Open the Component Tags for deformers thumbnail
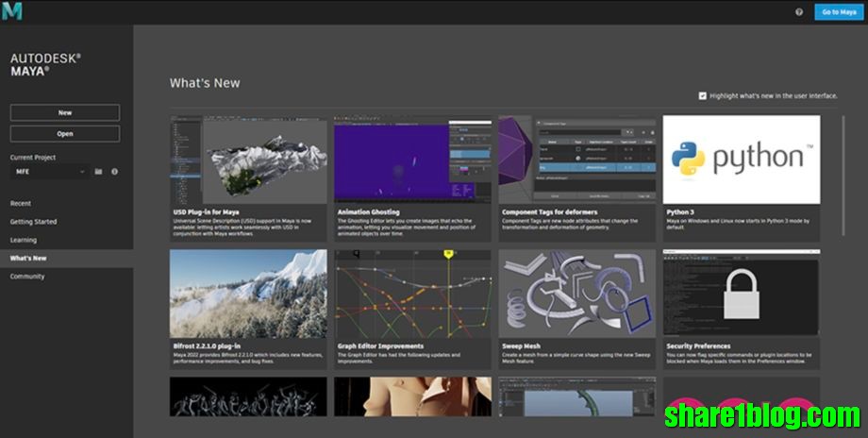The width and height of the screenshot is (868, 438). pyautogui.click(x=576, y=160)
